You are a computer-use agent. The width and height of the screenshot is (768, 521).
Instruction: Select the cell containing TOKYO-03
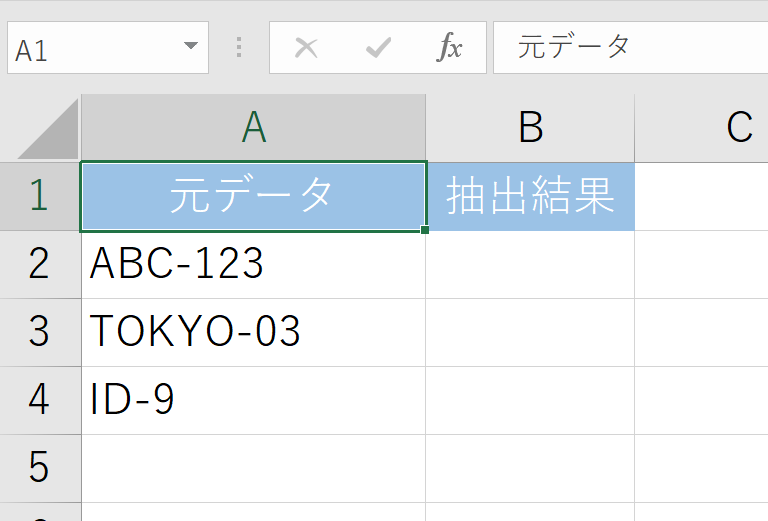[253, 332]
